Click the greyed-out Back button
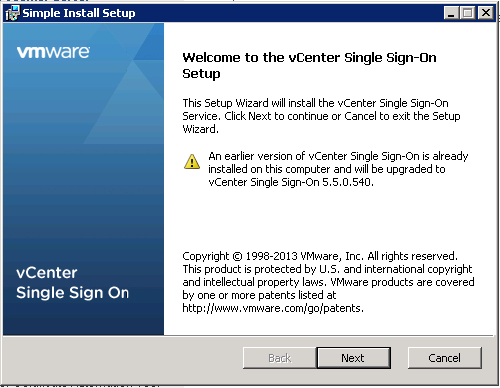The image size is (500, 388). click(280, 358)
